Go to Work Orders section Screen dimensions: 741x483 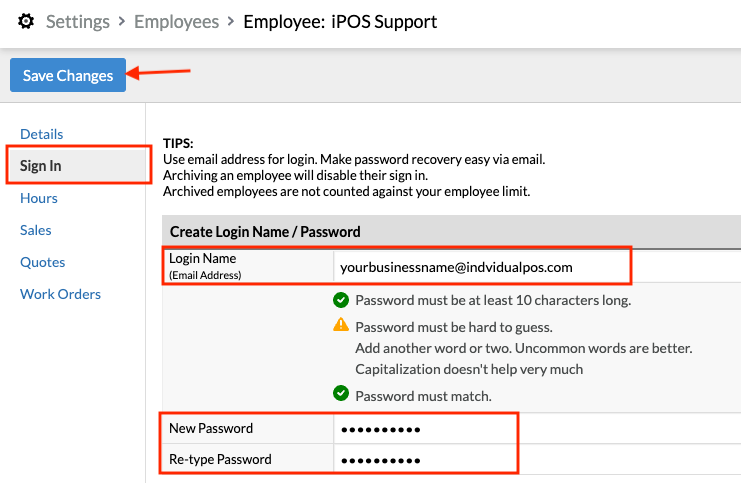point(60,294)
